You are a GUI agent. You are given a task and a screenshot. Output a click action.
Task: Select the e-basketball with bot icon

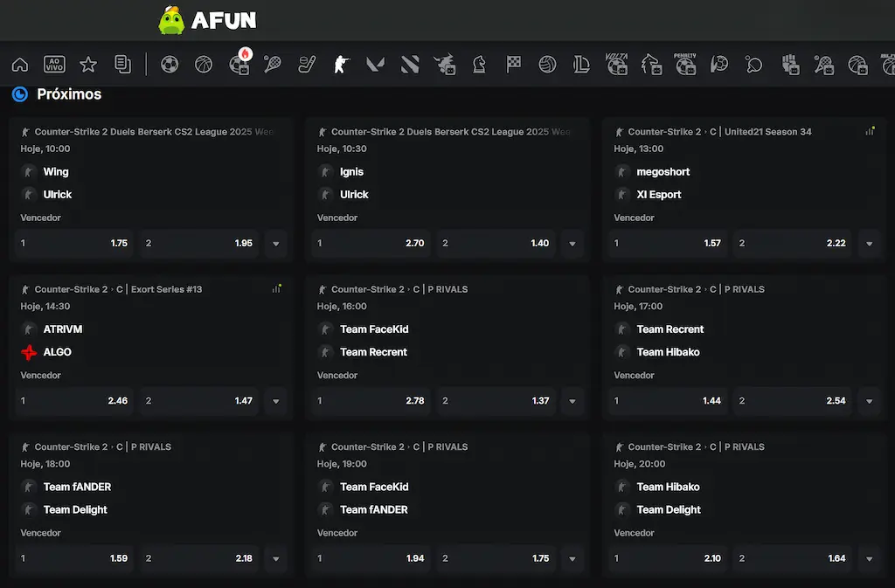pyautogui.click(x=858, y=65)
